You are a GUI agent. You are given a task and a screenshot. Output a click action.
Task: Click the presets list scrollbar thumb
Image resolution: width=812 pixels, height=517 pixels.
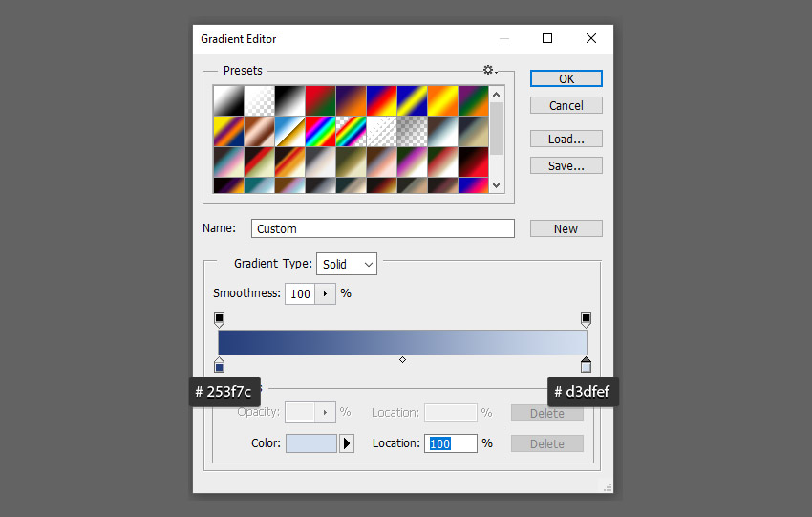click(496, 128)
